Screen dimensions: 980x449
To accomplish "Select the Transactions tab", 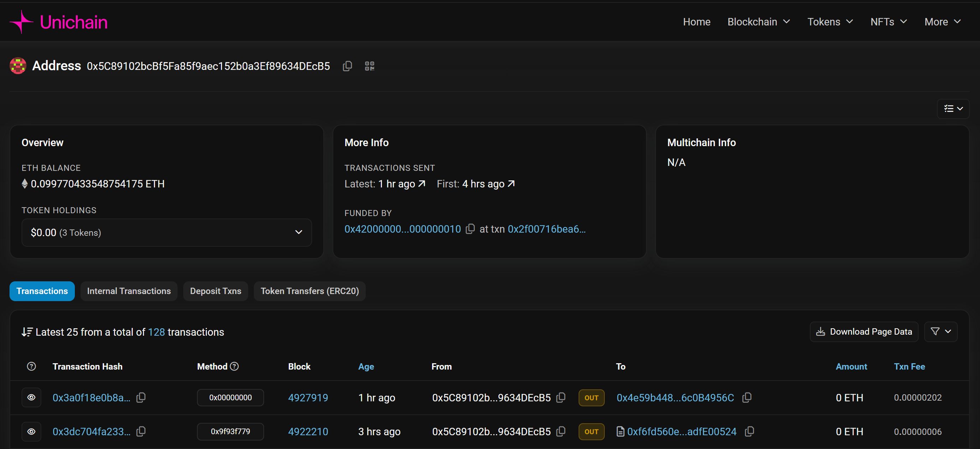I will pyautogui.click(x=42, y=291).
